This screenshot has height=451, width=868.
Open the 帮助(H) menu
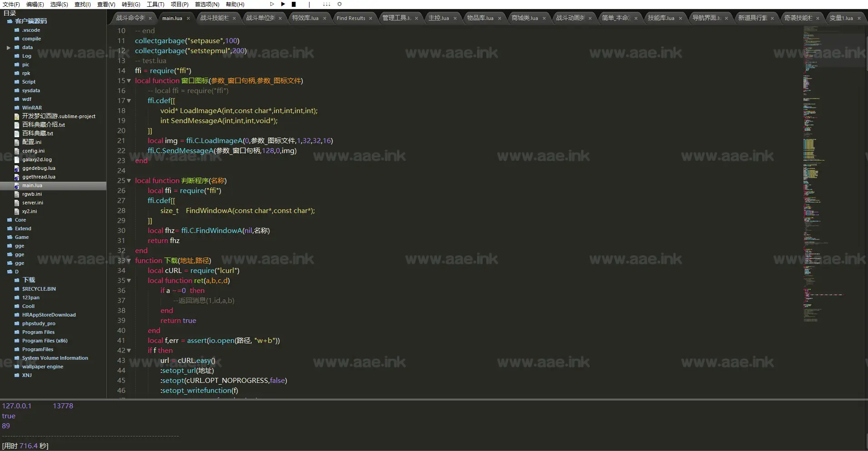coord(235,4)
